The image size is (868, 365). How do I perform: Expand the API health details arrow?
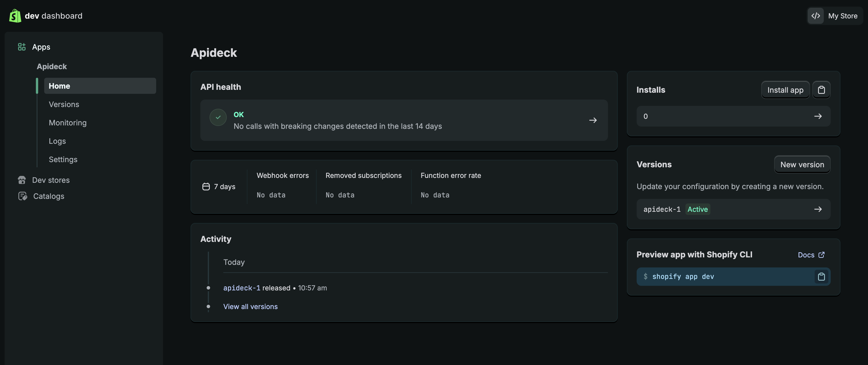pyautogui.click(x=593, y=120)
